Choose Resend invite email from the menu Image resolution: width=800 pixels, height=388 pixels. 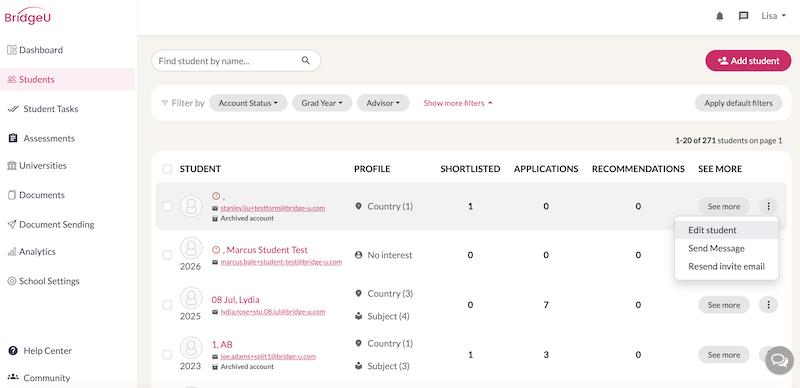[x=727, y=266]
